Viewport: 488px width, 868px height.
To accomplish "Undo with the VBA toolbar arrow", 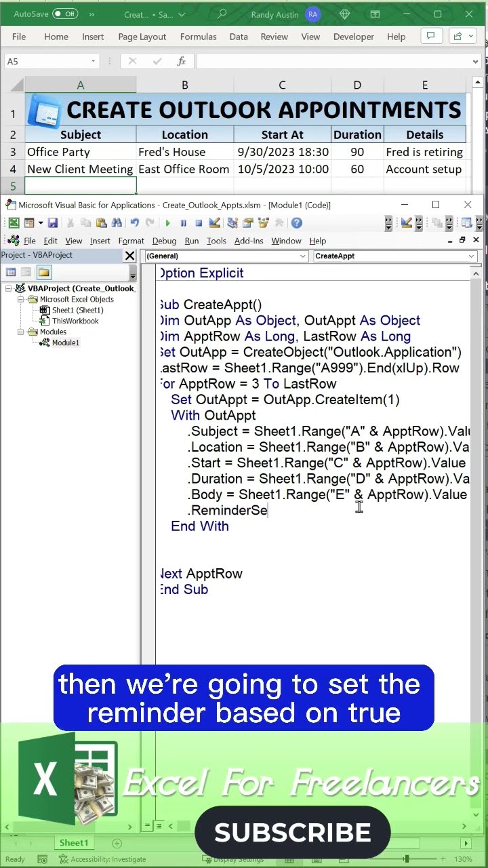I will point(135,223).
